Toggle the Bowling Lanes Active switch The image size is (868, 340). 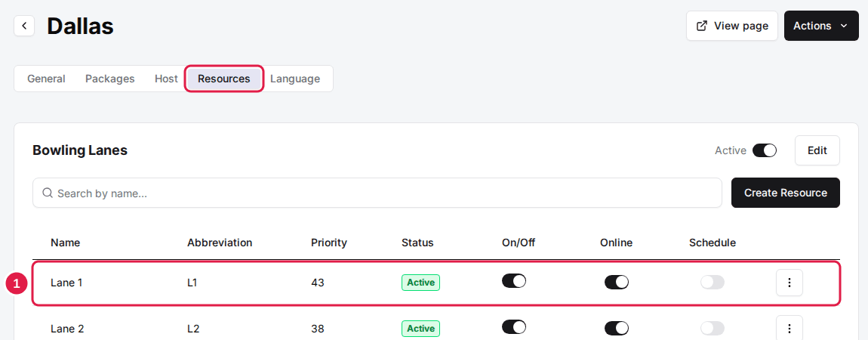point(765,150)
